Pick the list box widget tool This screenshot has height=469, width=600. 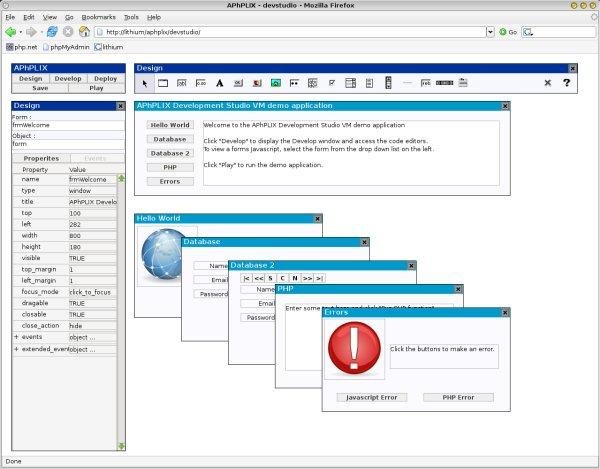[x=369, y=83]
